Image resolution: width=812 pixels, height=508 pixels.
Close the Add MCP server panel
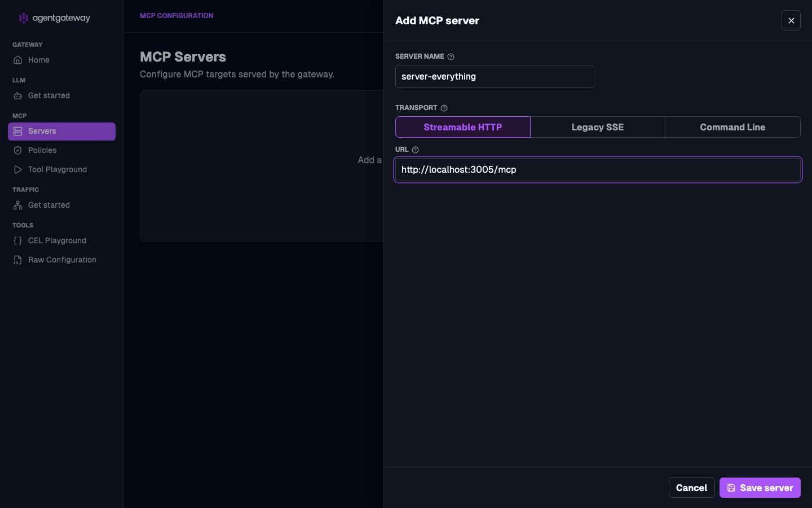(x=791, y=20)
